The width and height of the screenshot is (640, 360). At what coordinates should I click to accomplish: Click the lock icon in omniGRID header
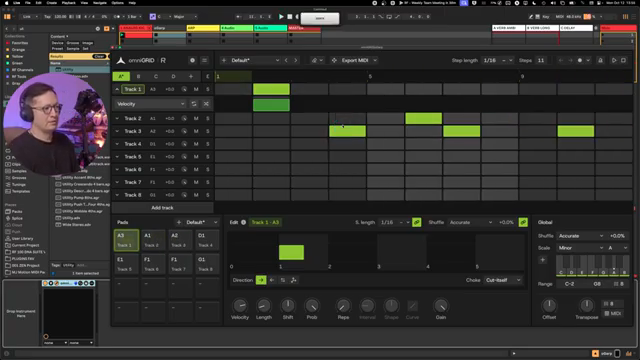[600, 60]
